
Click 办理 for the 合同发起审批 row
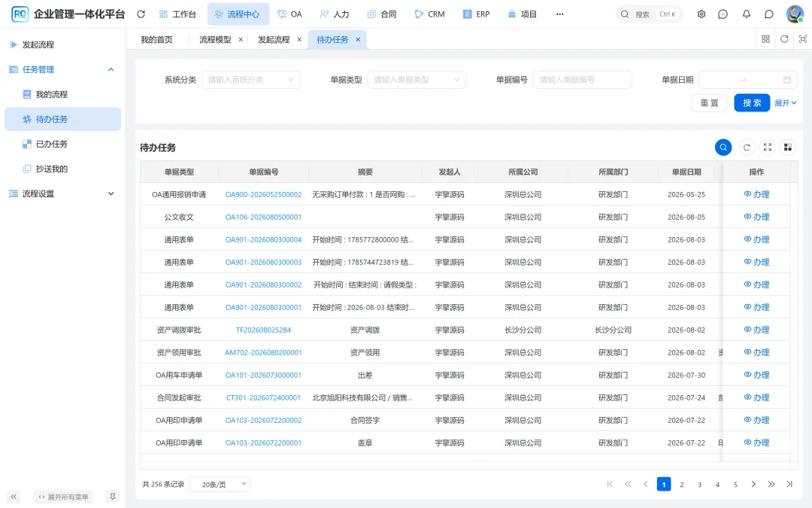(756, 397)
